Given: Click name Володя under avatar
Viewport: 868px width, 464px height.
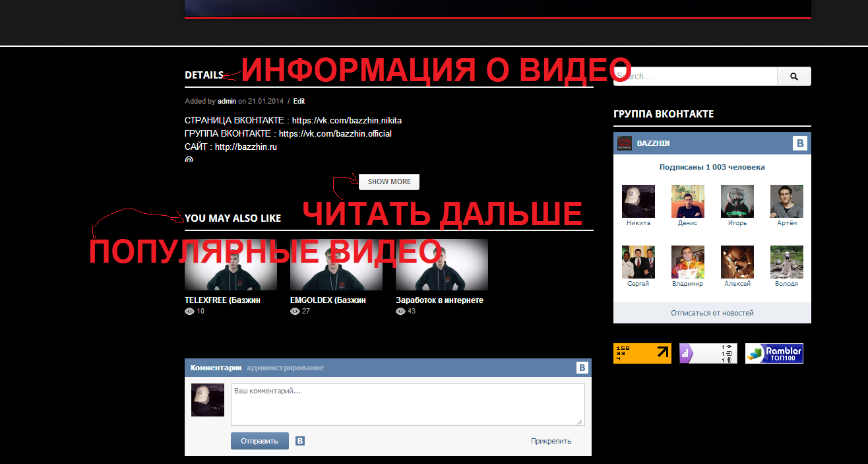Looking at the screenshot, I should (787, 284).
